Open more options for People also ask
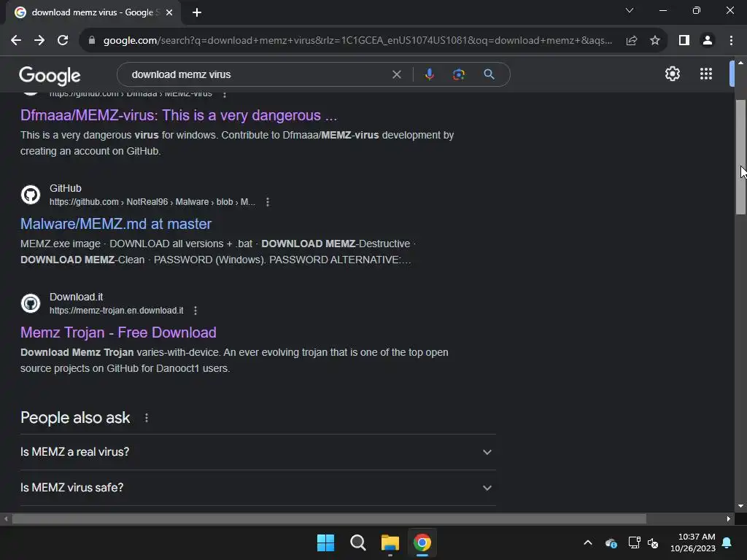The width and height of the screenshot is (747, 560). click(x=146, y=418)
